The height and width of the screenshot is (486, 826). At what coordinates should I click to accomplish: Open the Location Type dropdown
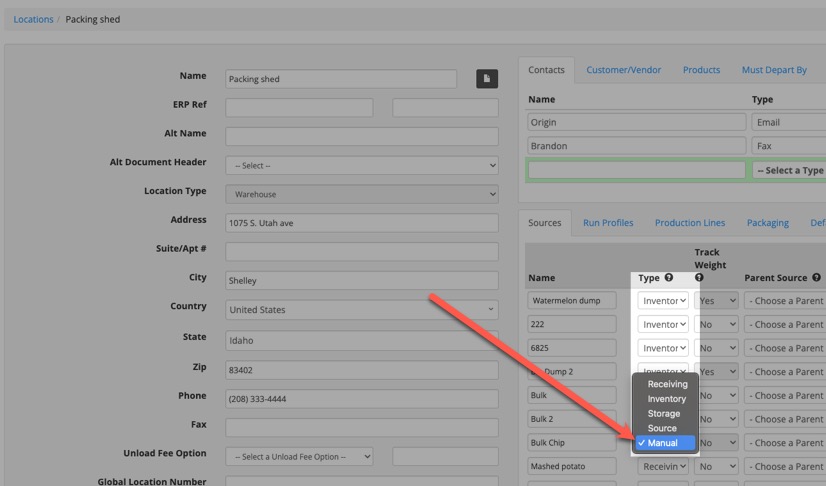click(361, 194)
